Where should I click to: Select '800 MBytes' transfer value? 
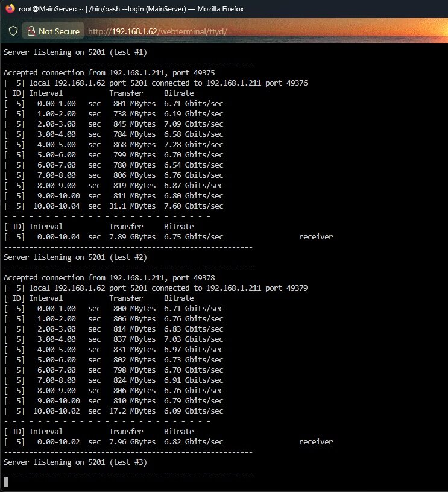[134, 309]
